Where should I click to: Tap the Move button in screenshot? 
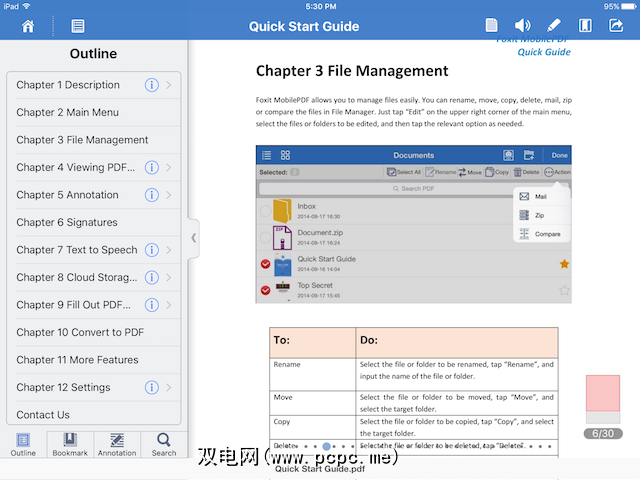tap(470, 172)
